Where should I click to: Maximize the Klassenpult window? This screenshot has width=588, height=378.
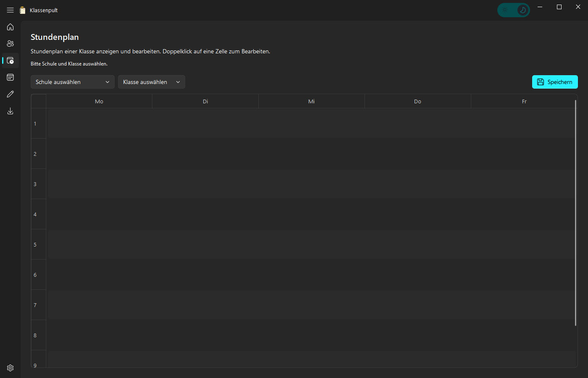coord(559,7)
